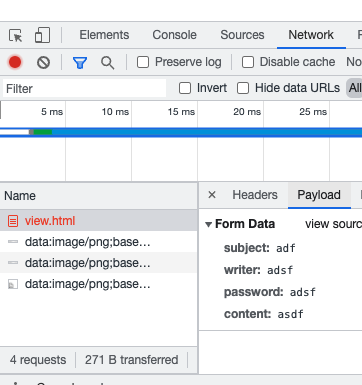Stop recording with the red record button

[x=15, y=62]
